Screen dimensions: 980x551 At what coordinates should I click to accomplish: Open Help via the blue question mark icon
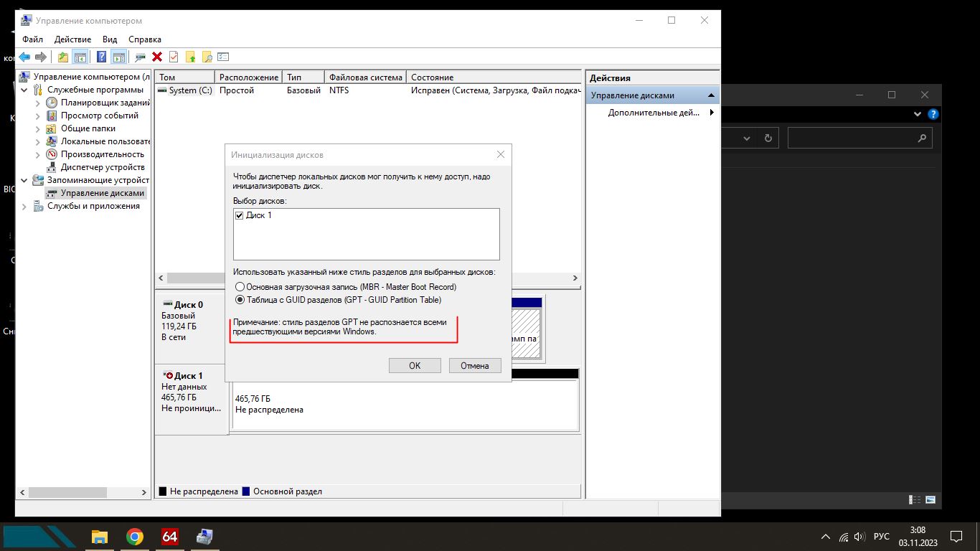tap(102, 57)
